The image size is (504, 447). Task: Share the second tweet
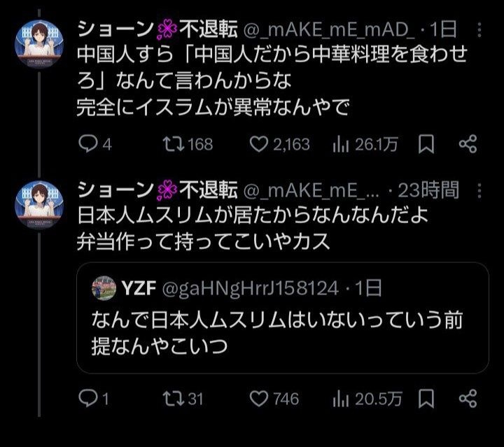[468, 399]
